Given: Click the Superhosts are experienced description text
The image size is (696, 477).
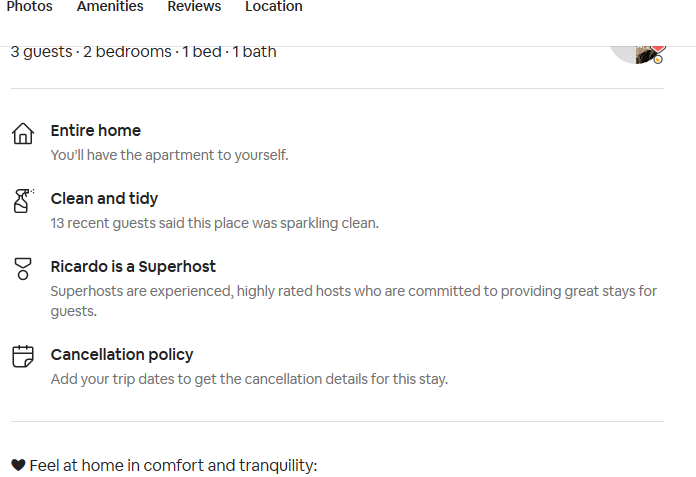Looking at the screenshot, I should click(353, 291).
